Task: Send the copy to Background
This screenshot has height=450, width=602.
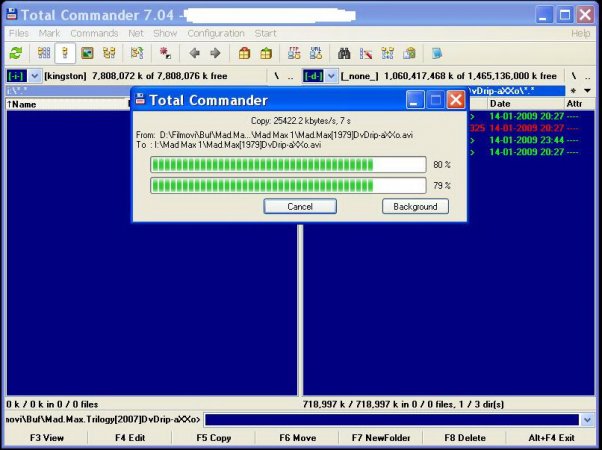Action: click(415, 206)
